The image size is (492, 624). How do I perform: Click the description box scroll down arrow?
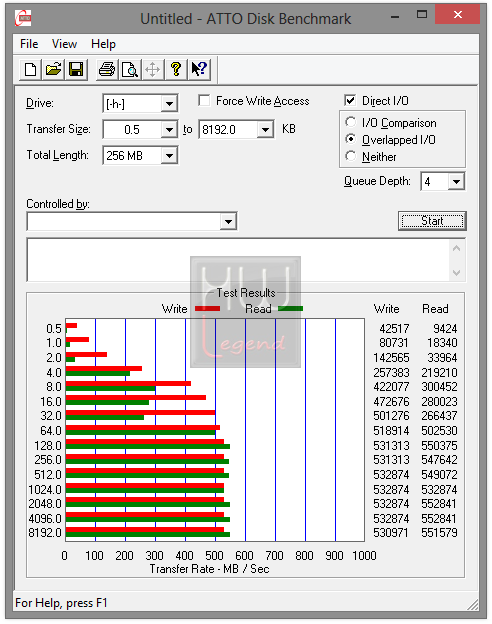pos(457,273)
